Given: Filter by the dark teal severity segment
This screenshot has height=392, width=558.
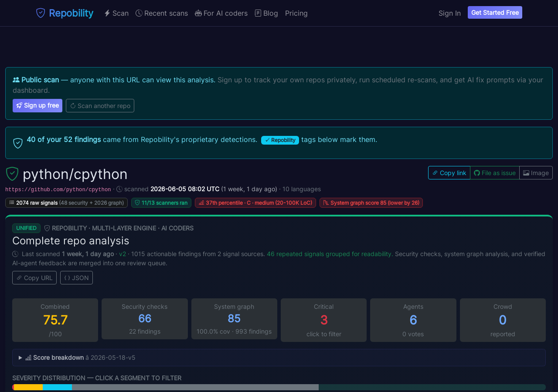Looking at the screenshot, I should coord(432,387).
